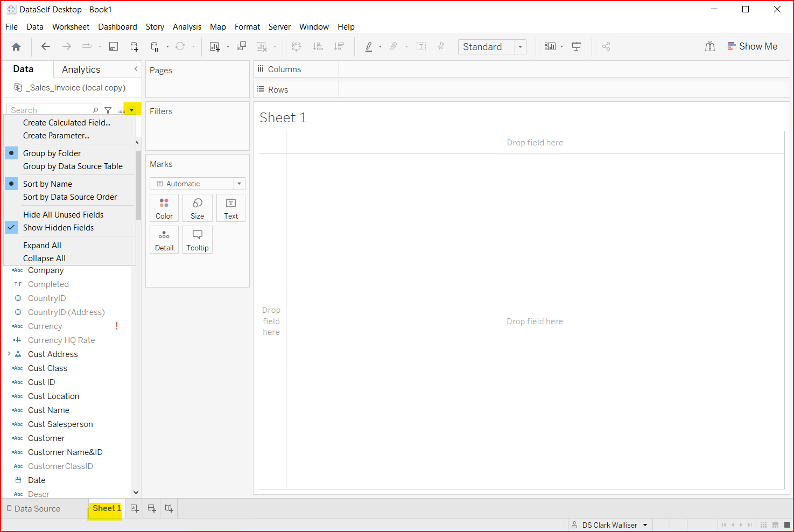Click the New Data Source icon
The width and height of the screenshot is (794, 532).
[135, 47]
